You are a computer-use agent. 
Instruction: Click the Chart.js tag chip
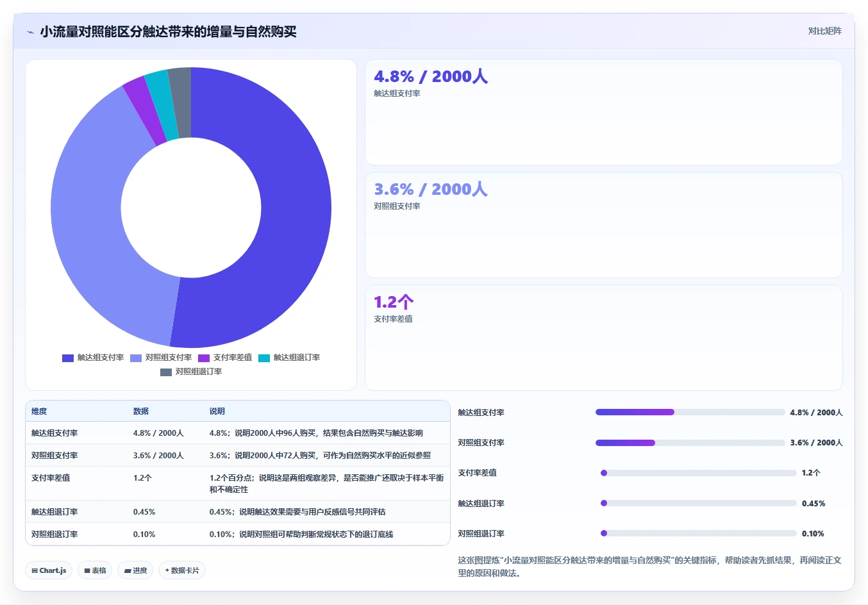point(49,570)
